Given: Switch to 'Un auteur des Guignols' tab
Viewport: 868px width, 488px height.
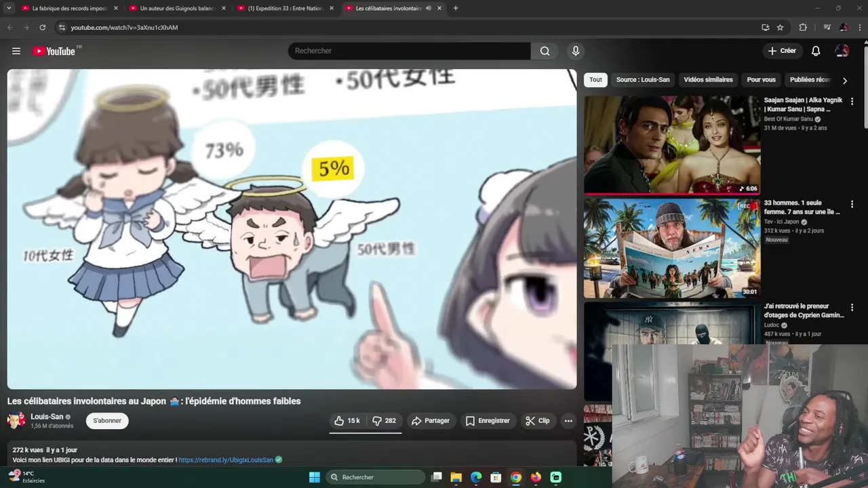Looking at the screenshot, I should click(x=176, y=8).
